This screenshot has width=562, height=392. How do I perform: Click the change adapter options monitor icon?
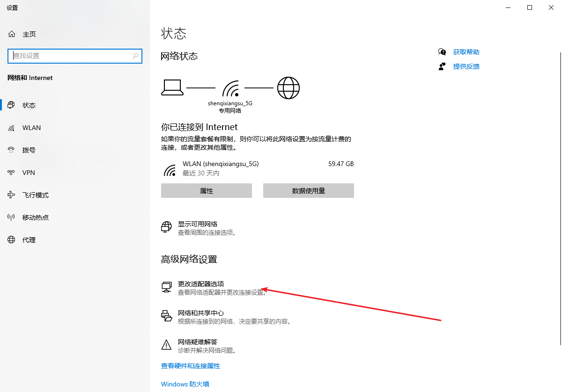tap(166, 287)
